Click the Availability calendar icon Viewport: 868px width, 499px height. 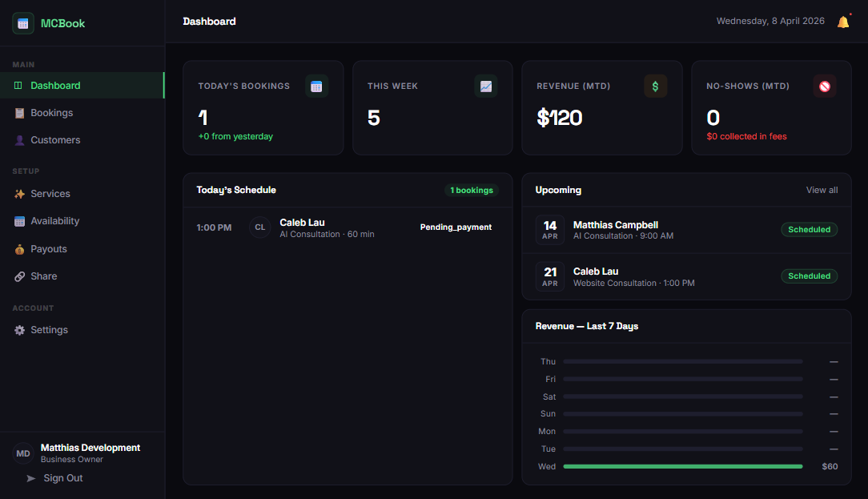click(18, 220)
